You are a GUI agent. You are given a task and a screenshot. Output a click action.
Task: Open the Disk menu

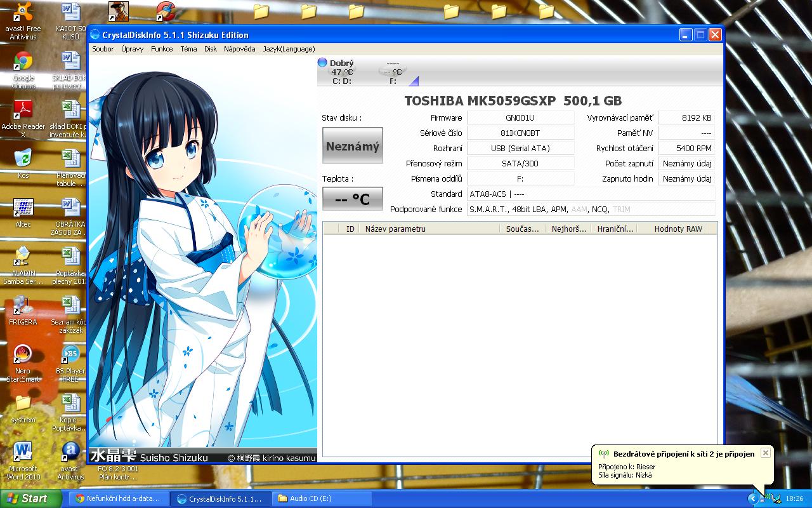pos(211,49)
